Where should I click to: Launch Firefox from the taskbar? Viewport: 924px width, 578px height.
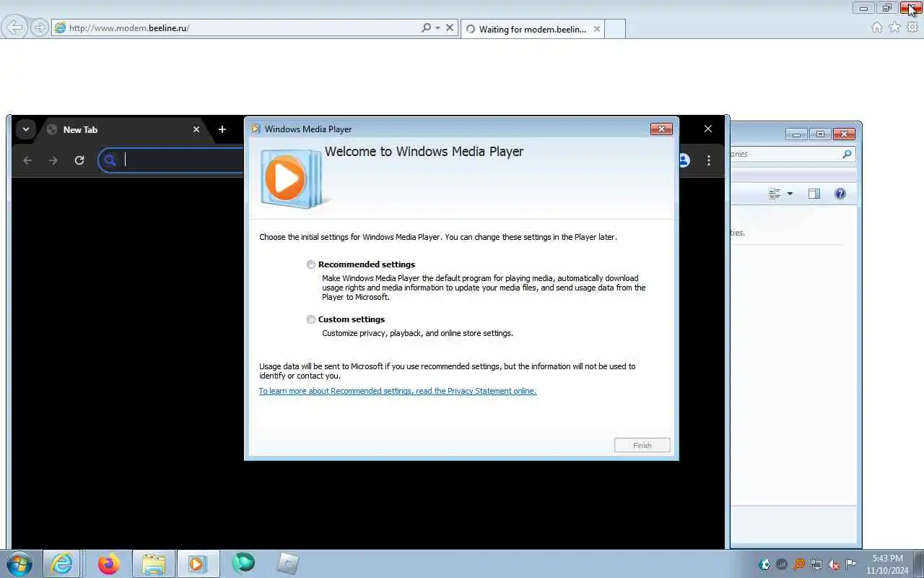pyautogui.click(x=109, y=564)
